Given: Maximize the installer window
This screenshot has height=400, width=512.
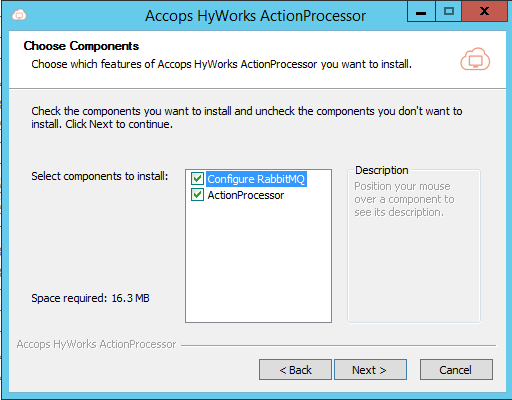Looking at the screenshot, I should [448, 12].
